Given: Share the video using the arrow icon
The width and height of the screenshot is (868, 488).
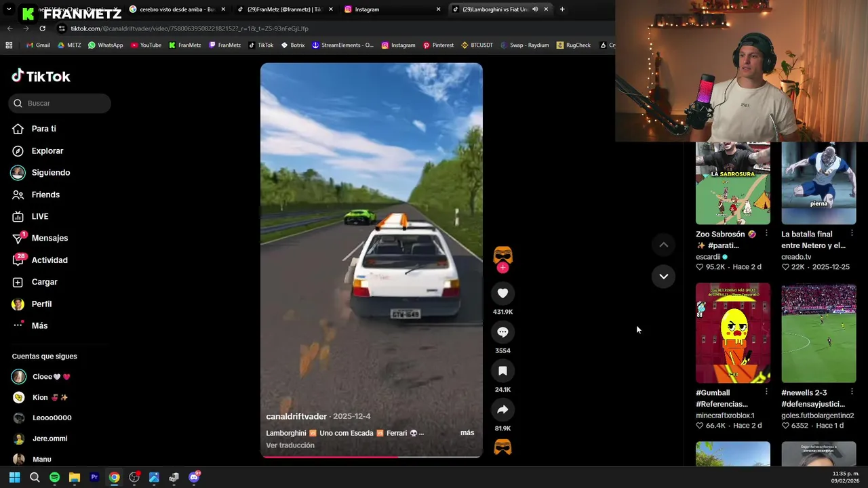Looking at the screenshot, I should [502, 409].
